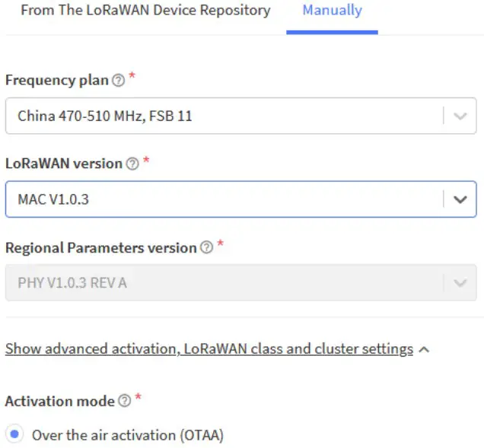Click help icon beside LoRaWAN version
This screenshot has height=448, width=484.
coord(132,164)
